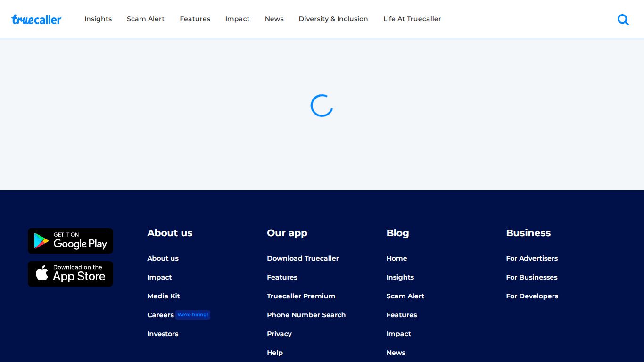Open the Download on the App Store badge
Screen dimensions: 644x362
click(70, 274)
